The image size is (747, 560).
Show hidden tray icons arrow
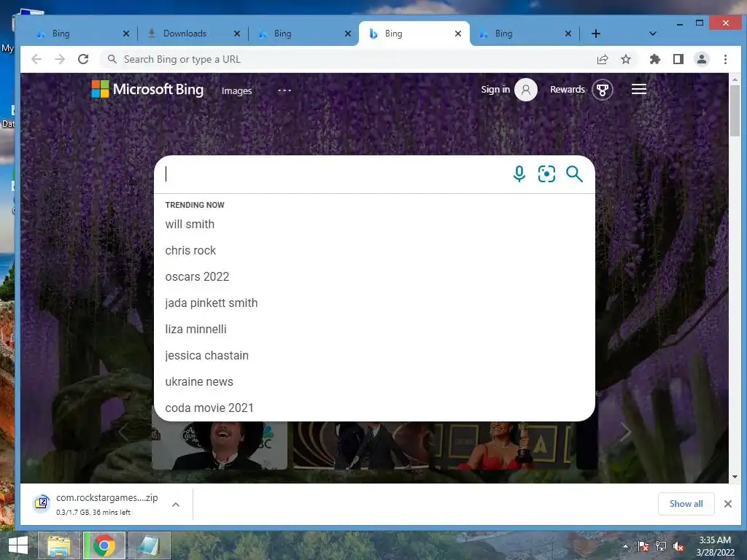(x=625, y=546)
